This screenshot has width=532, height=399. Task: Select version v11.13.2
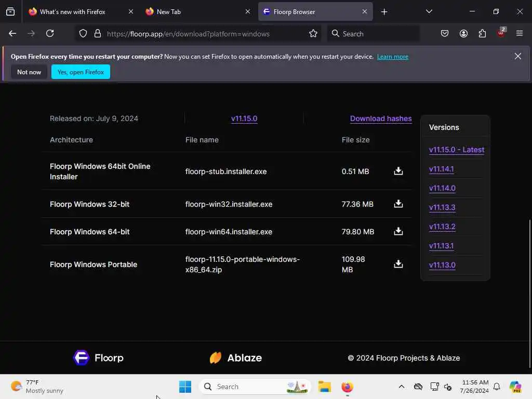[442, 227]
